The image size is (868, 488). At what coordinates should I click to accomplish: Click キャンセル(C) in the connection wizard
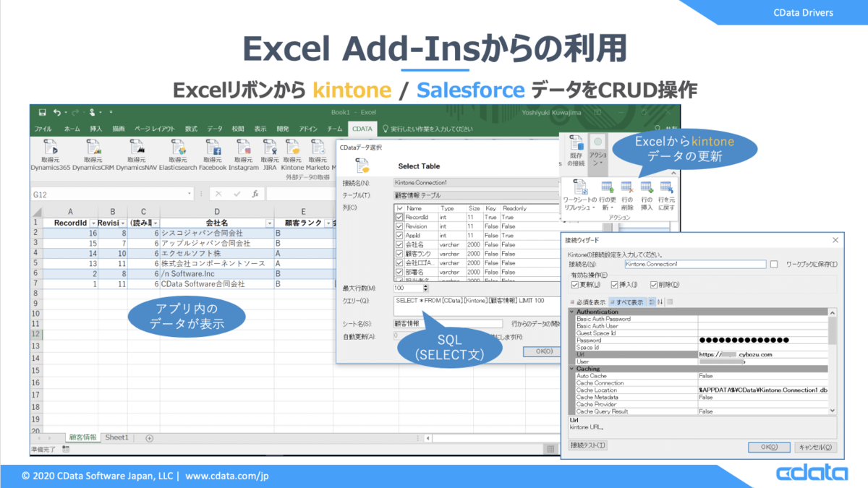click(816, 448)
